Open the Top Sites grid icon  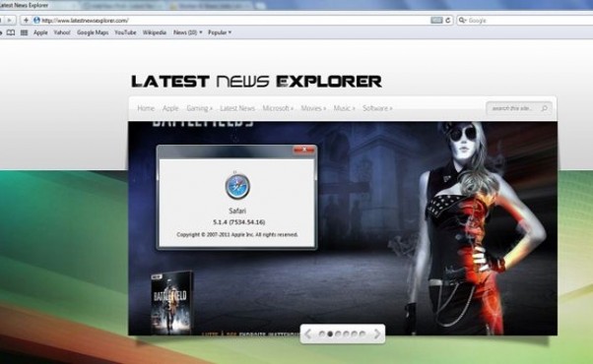24,32
